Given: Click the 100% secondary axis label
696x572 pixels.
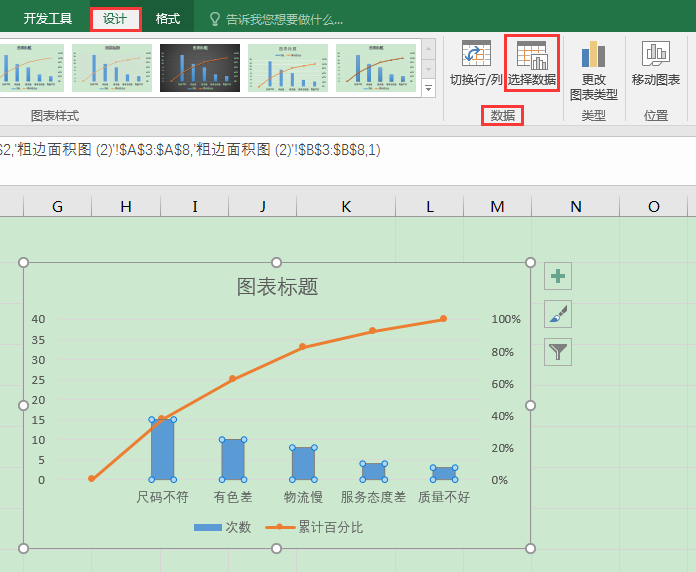Looking at the screenshot, I should click(x=506, y=319).
